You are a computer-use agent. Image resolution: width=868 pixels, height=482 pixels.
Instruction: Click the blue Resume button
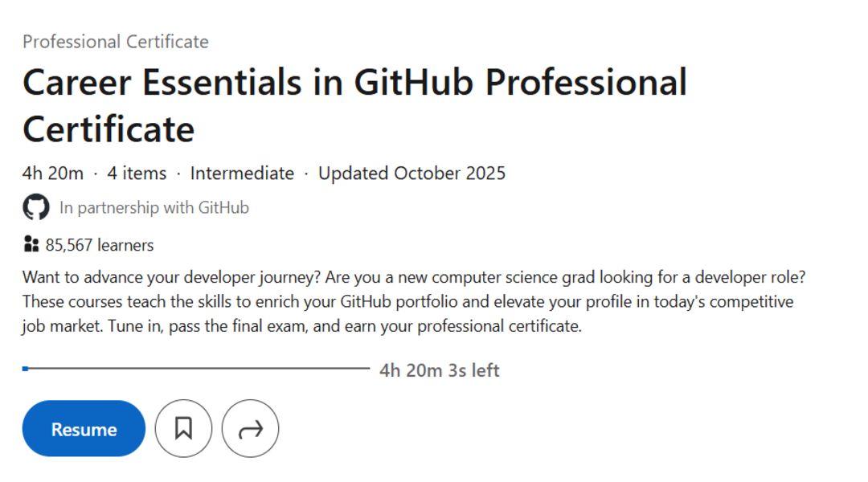coord(84,429)
